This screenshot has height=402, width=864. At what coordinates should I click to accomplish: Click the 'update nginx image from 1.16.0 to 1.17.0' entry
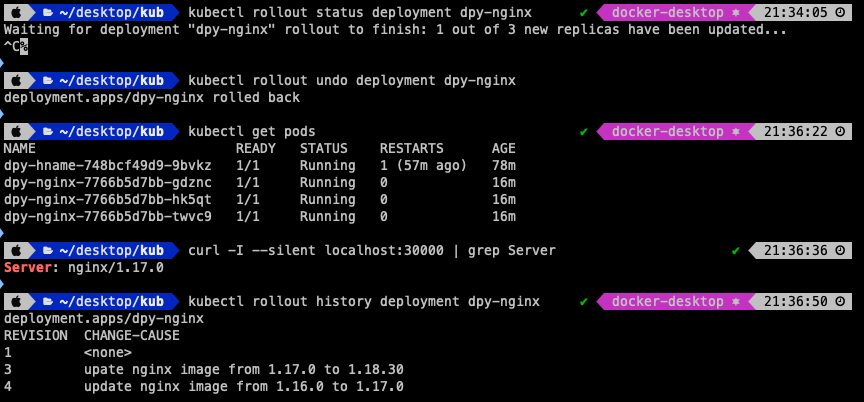(244, 387)
